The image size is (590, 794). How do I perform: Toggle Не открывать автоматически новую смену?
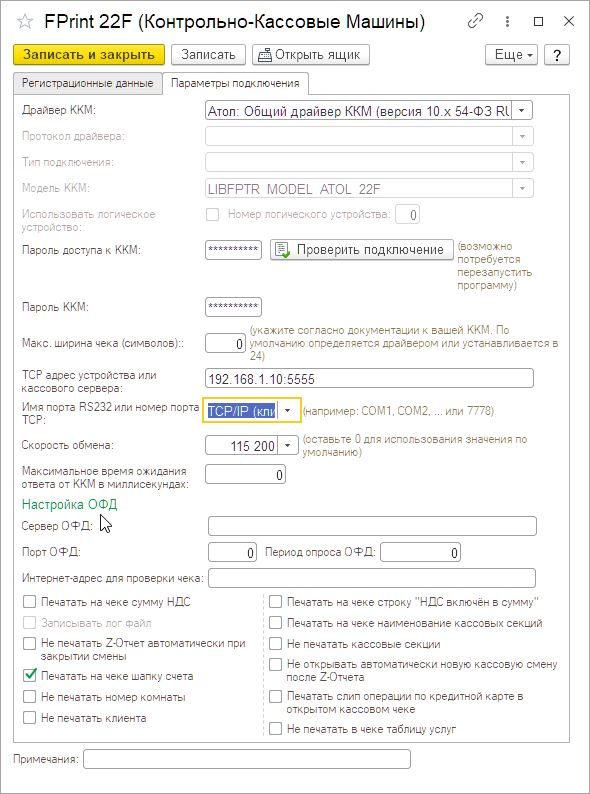[x=276, y=664]
